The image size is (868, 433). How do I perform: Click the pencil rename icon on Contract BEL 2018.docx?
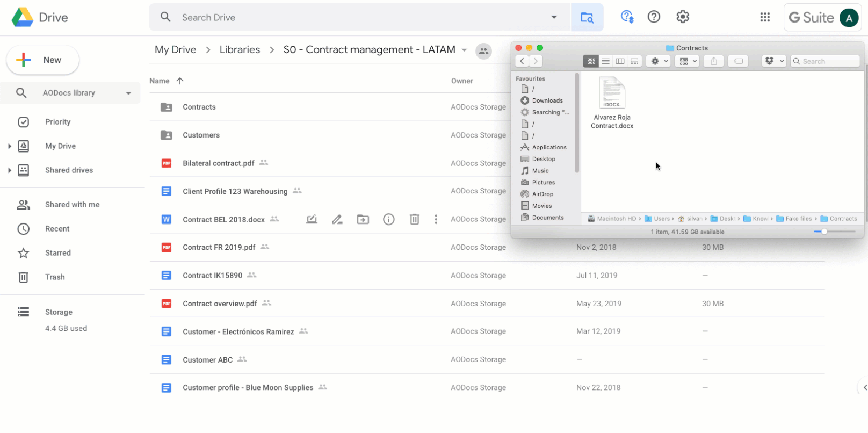point(337,219)
